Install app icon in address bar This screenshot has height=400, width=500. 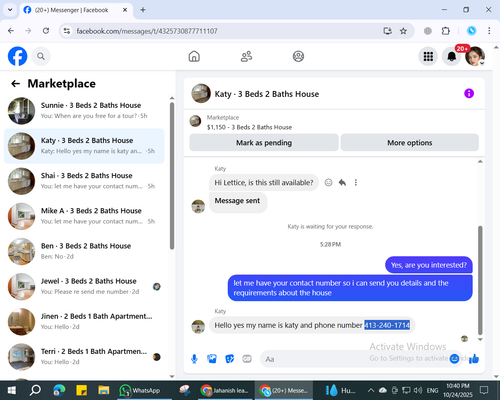387,31
